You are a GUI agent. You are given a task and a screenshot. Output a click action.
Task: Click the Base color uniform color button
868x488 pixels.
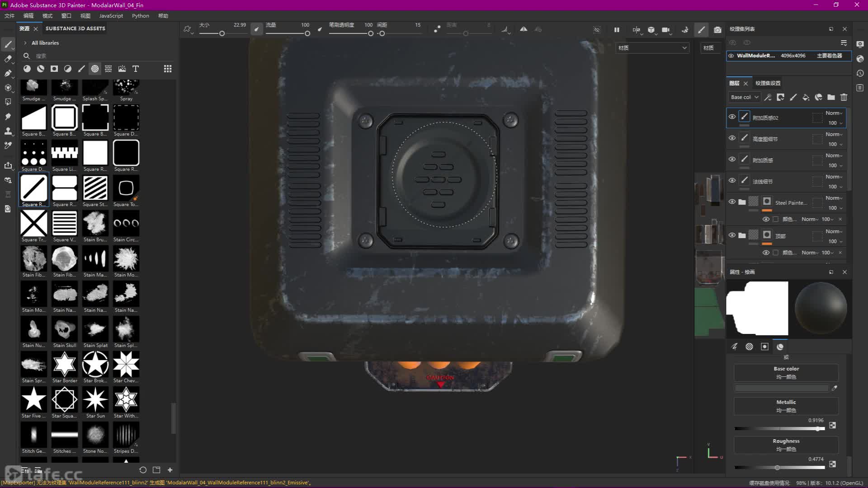pos(786,373)
